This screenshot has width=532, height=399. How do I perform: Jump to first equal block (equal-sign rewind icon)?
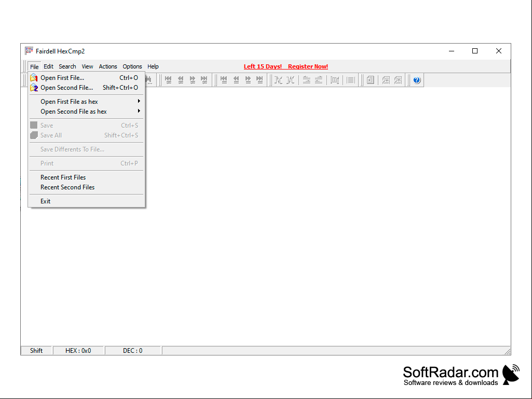point(224,80)
